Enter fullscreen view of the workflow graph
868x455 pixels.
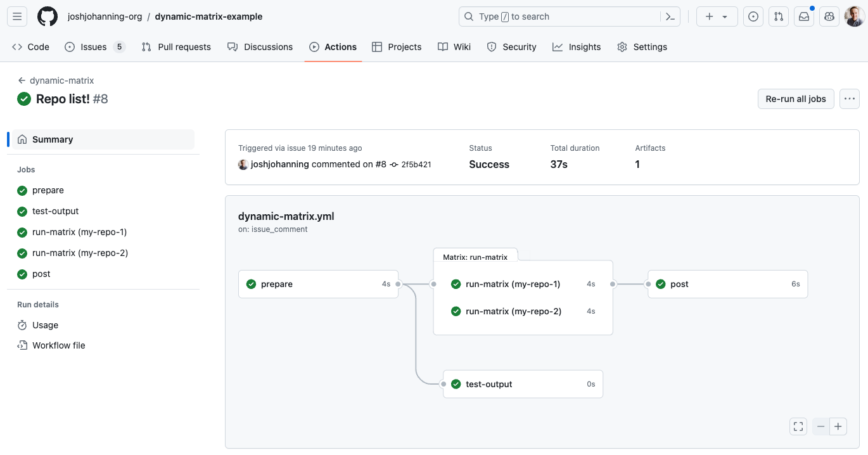coord(798,426)
